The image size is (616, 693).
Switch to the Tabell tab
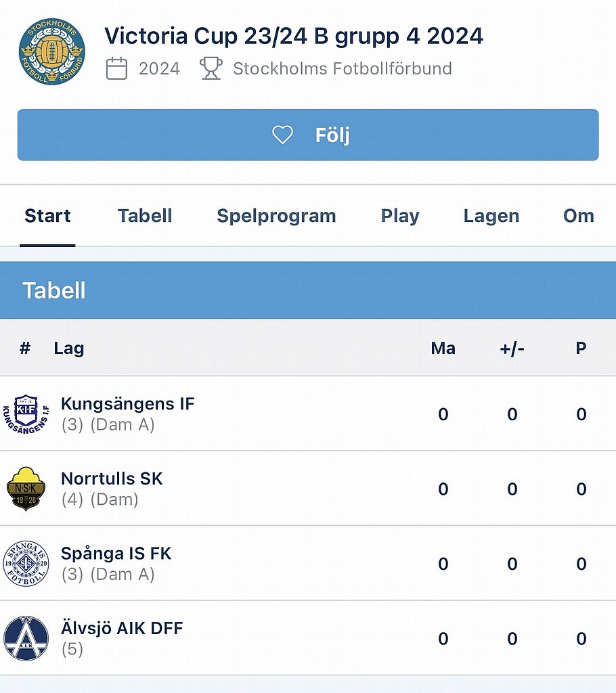coord(145,216)
